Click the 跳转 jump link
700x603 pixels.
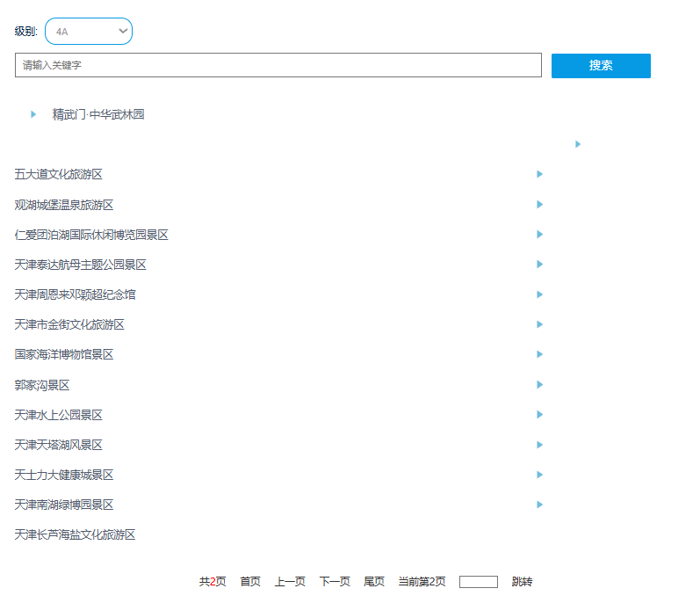(522, 582)
